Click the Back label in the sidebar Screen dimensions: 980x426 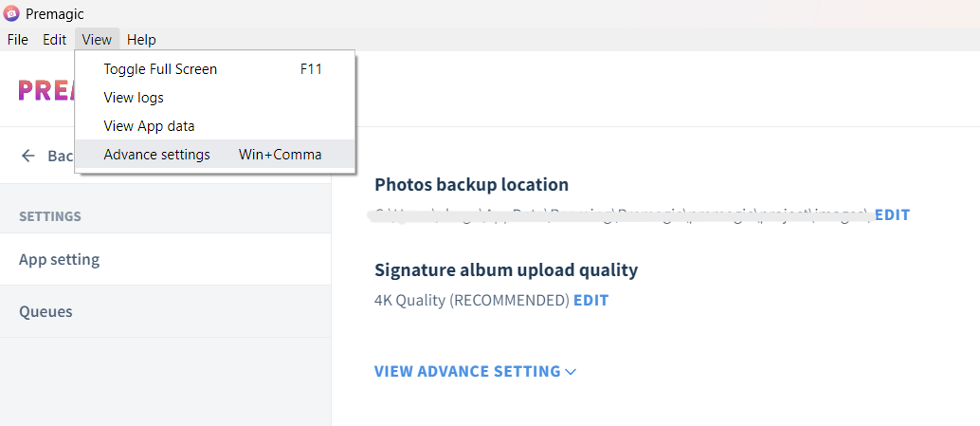tap(60, 156)
